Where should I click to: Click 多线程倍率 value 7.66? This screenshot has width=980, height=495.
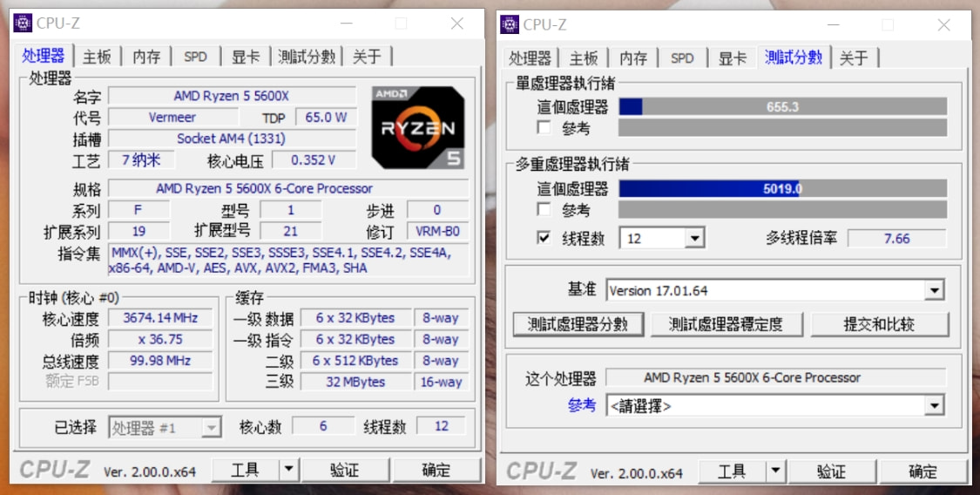897,239
